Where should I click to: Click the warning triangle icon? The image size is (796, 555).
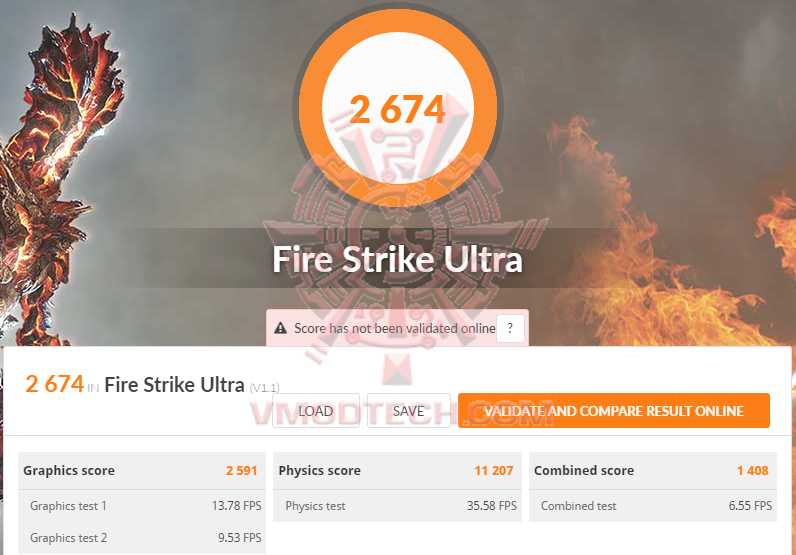[x=280, y=328]
